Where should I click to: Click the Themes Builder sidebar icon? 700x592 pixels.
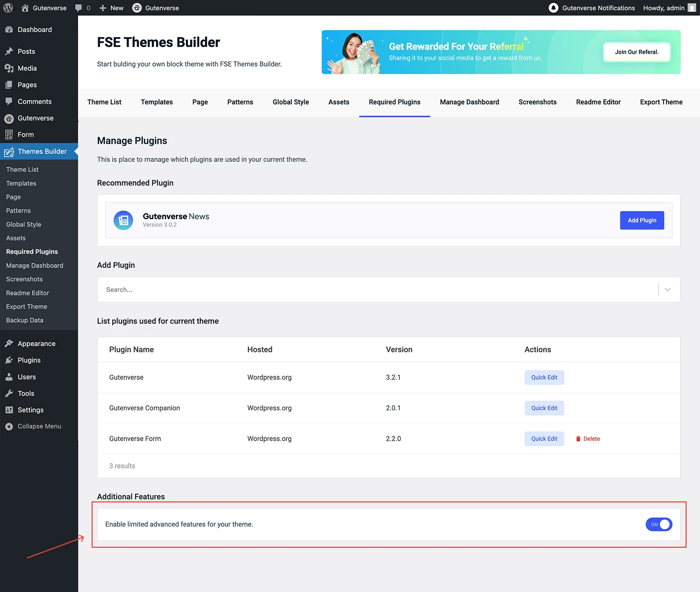pyautogui.click(x=9, y=152)
